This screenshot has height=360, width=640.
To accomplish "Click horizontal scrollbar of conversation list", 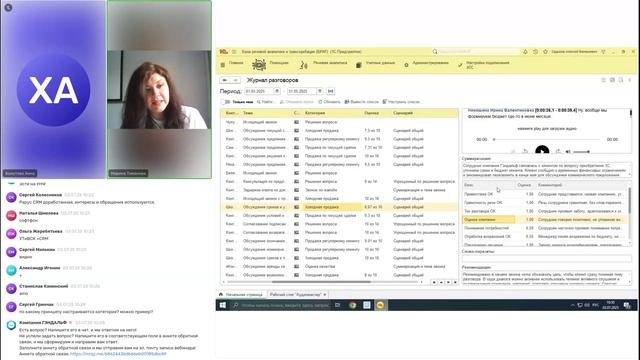I will coord(321,282).
